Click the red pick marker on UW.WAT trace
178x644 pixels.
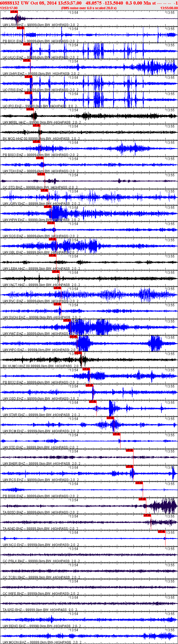click(x=67, y=320)
